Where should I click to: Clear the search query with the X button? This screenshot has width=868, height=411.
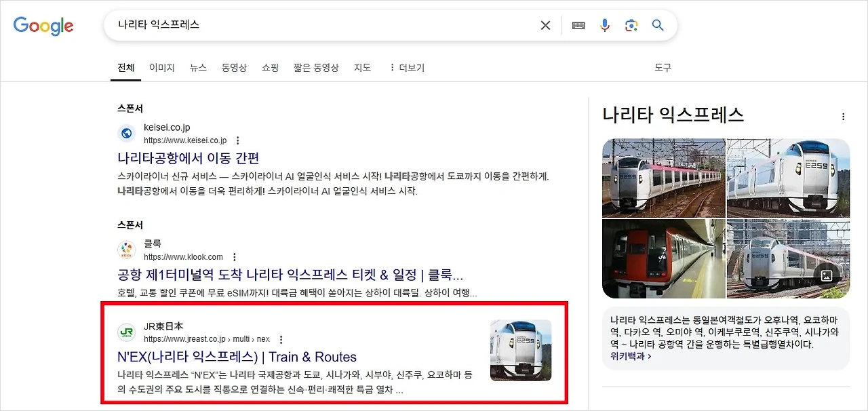coord(545,24)
